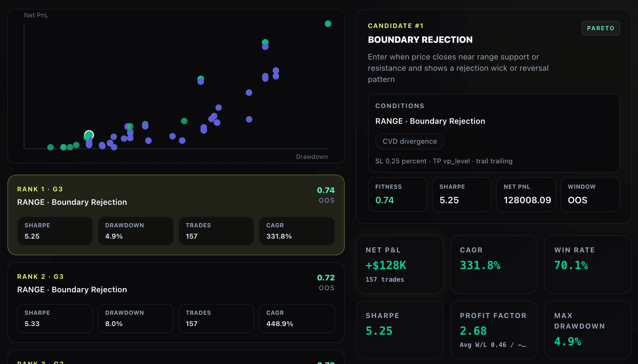
Task: Click the CONDITIONS section header
Action: [x=399, y=106]
